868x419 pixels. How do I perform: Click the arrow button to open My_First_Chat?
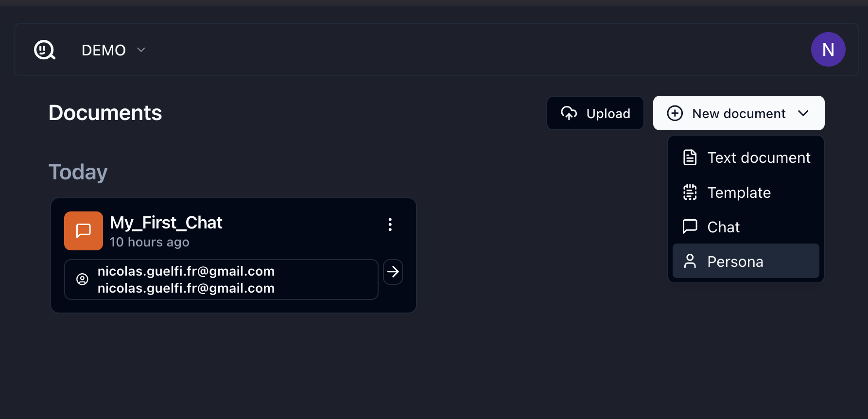393,272
